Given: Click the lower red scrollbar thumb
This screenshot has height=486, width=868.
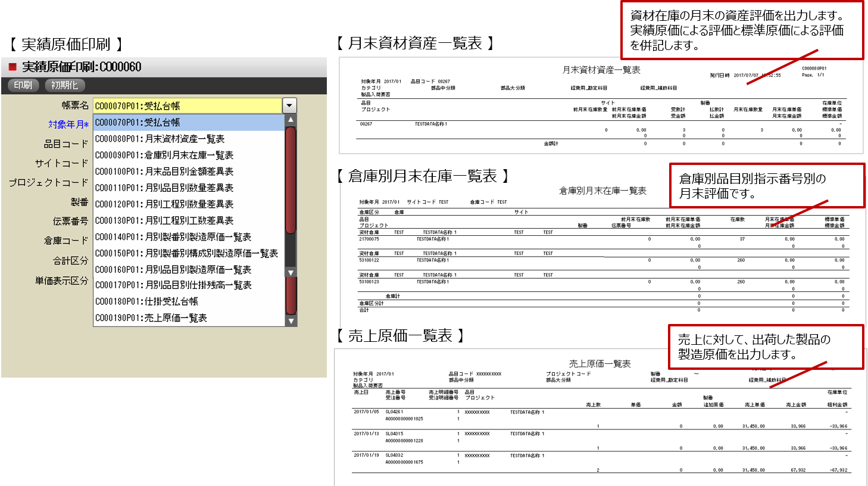Looking at the screenshot, I should click(x=291, y=296).
